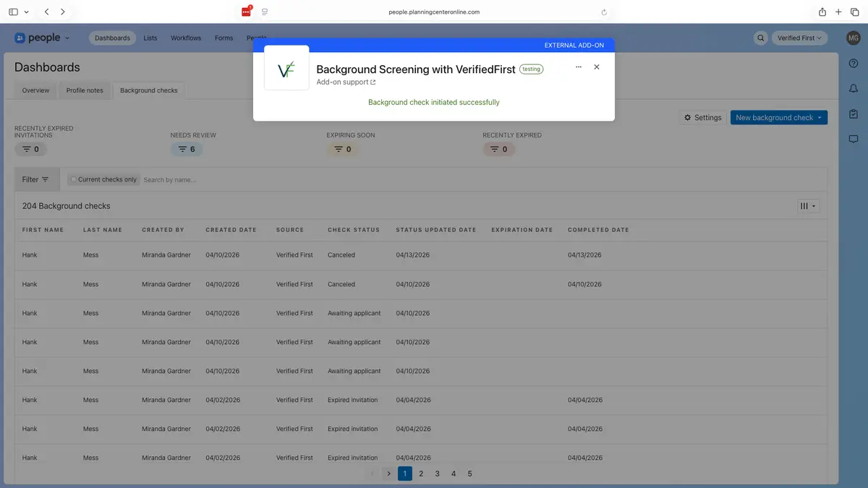Click the Created By column header

coord(163,230)
